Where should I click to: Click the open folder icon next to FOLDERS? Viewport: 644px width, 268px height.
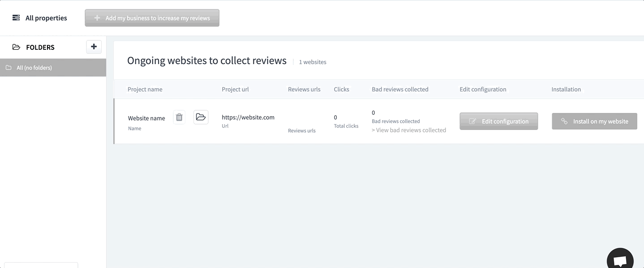tap(16, 47)
